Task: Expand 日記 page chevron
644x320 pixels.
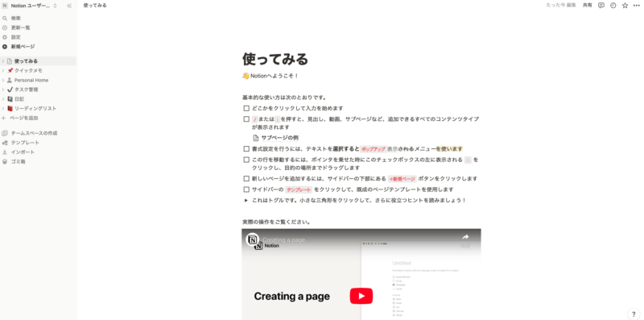Action: pyautogui.click(x=3, y=98)
